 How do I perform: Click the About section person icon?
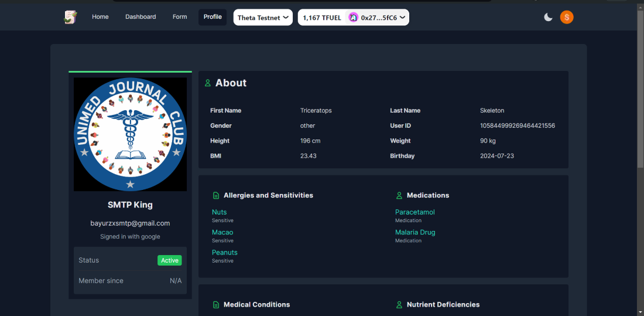tap(207, 83)
